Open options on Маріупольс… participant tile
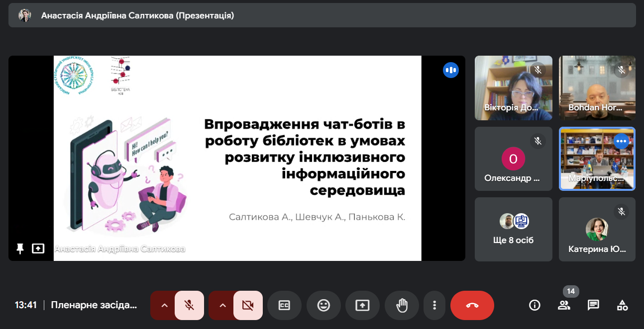Viewport: 644px width, 329px height. [621, 141]
